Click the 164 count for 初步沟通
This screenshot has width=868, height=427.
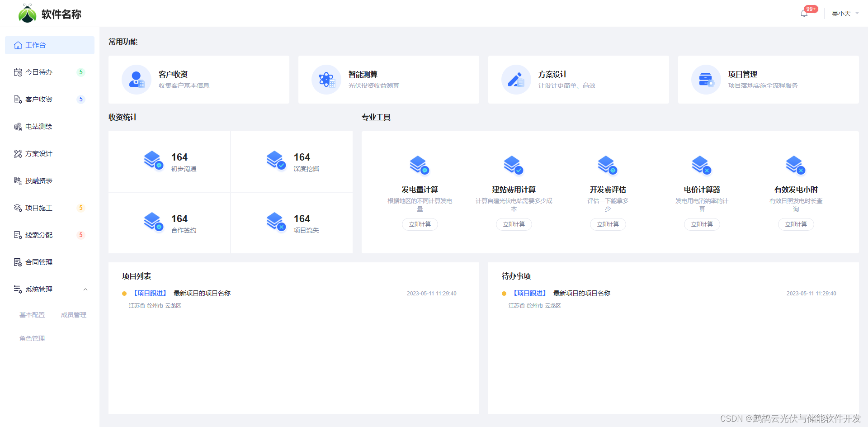[179, 157]
